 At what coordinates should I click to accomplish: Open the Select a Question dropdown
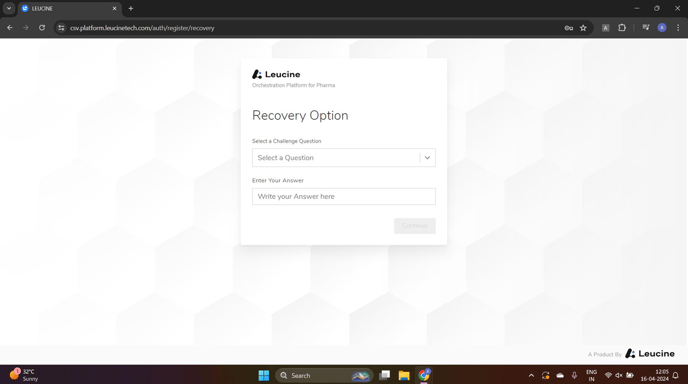pyautogui.click(x=344, y=158)
